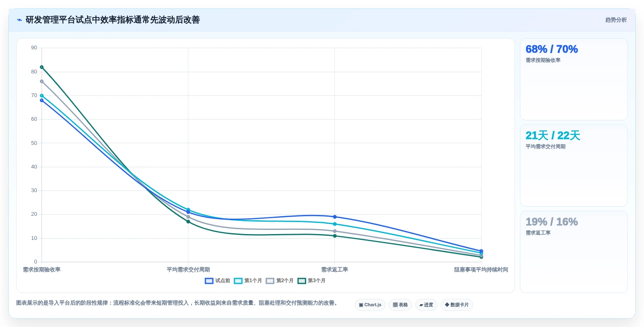Toggle the 试点前 legend series

click(x=217, y=281)
